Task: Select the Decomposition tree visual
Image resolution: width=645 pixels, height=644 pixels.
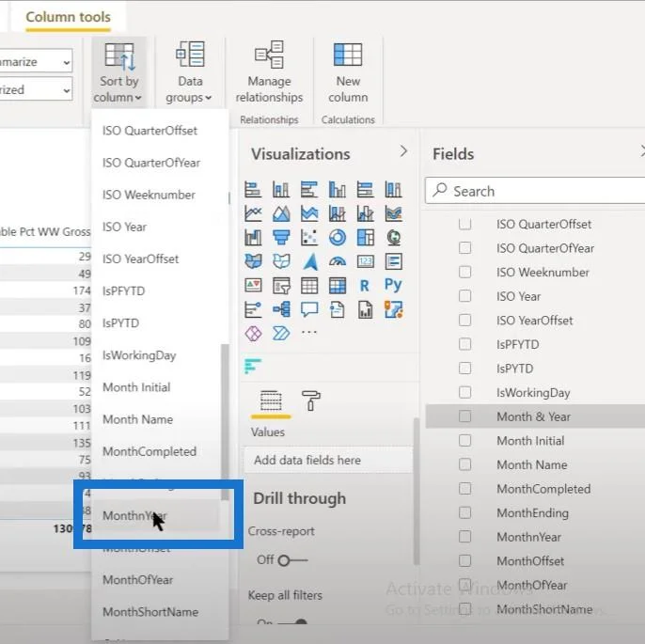Action: tap(281, 309)
